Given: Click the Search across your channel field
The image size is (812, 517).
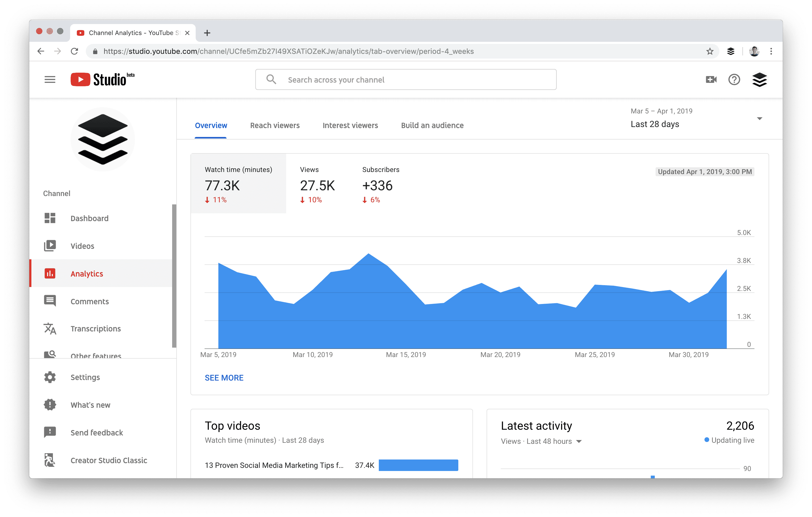Looking at the screenshot, I should (x=405, y=79).
